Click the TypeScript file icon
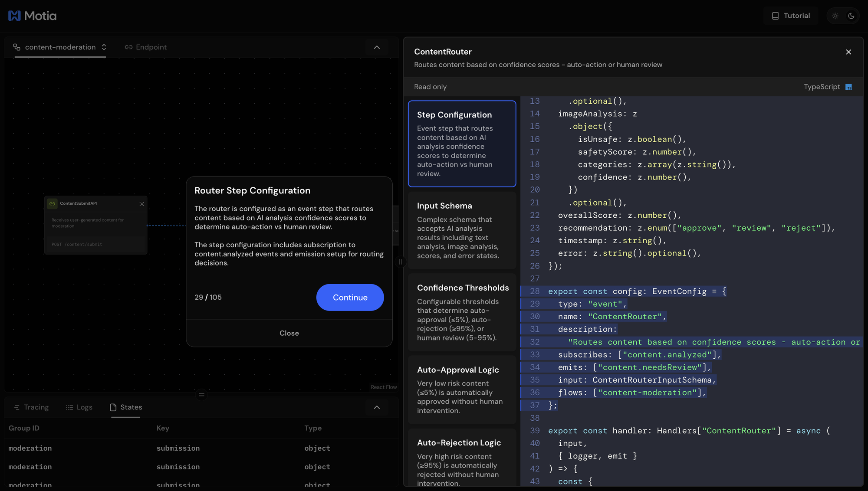Viewport: 868px width, 491px height. [x=848, y=87]
